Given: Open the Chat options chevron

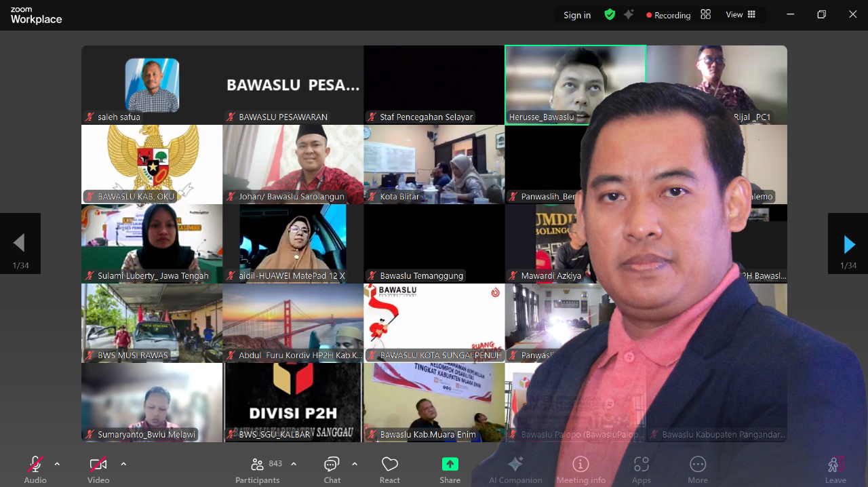Looking at the screenshot, I should (x=355, y=465).
